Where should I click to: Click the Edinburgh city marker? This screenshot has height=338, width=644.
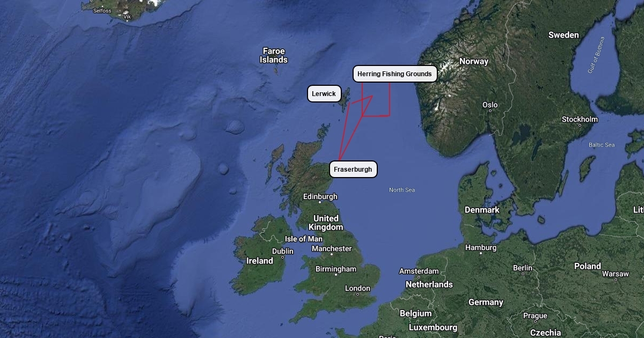point(320,203)
